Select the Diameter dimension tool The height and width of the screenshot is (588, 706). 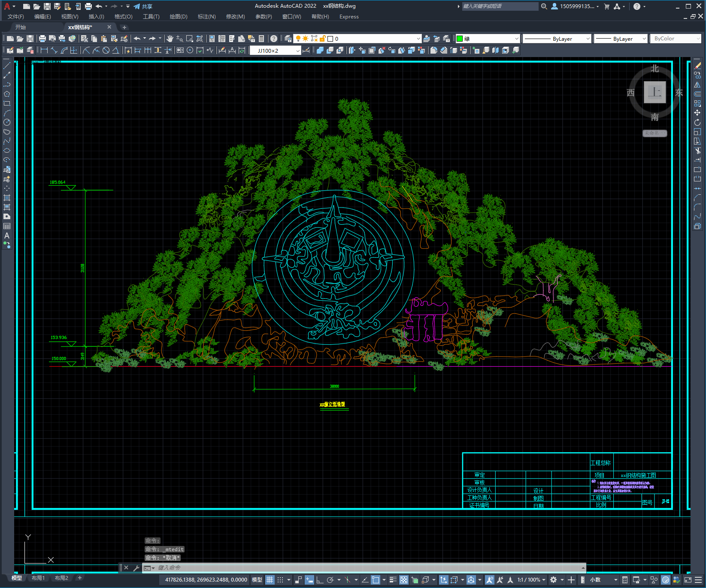(x=106, y=50)
